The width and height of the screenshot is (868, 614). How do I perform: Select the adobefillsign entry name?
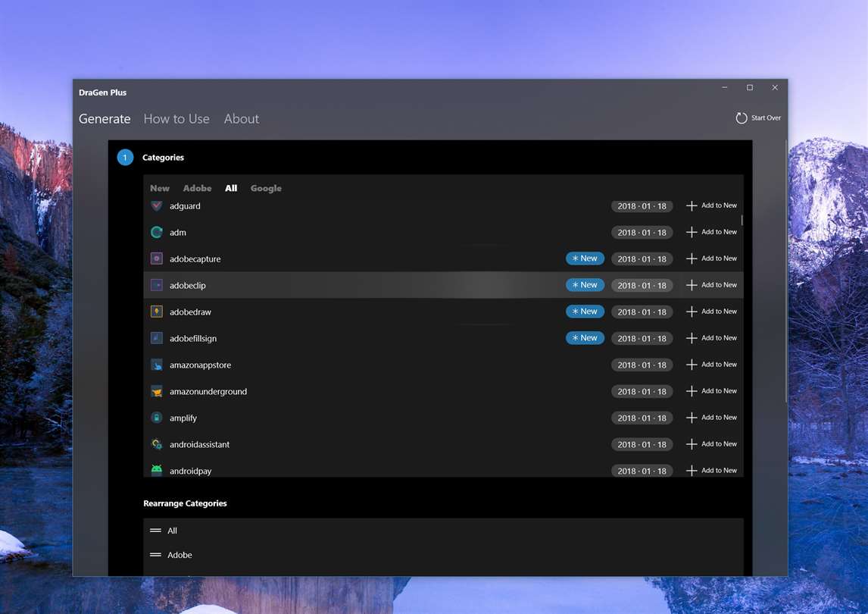[193, 339]
